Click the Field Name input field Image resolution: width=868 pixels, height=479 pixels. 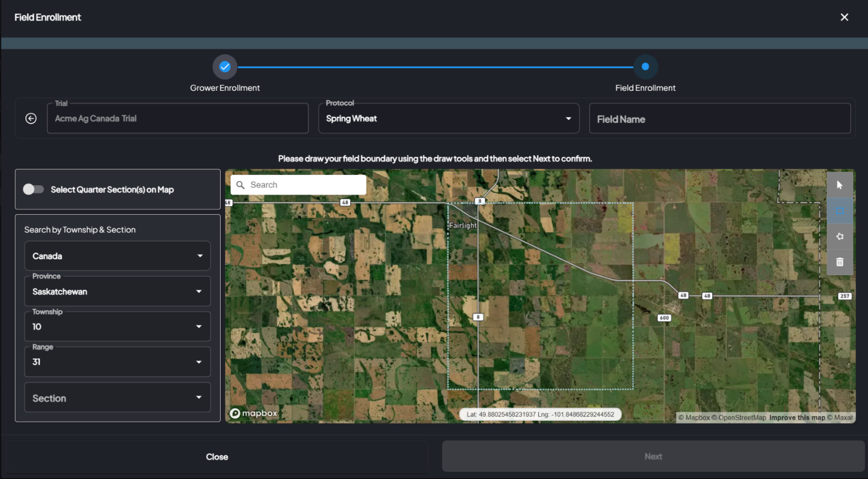720,119
